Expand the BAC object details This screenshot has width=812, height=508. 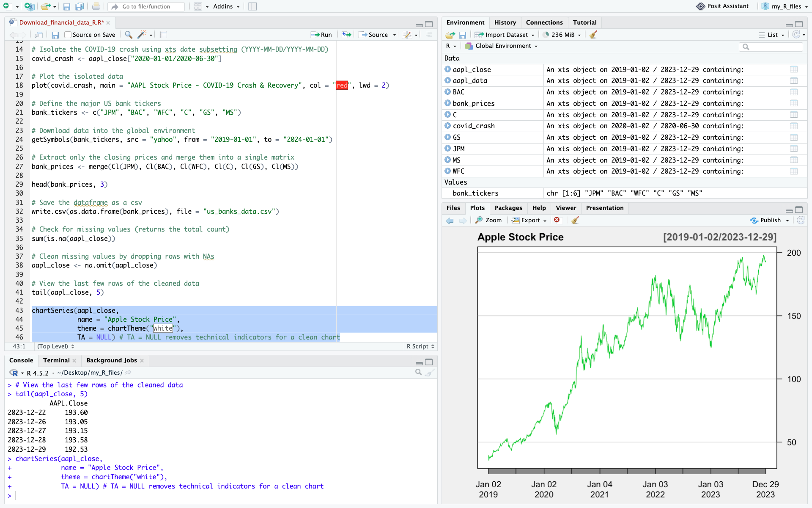447,92
